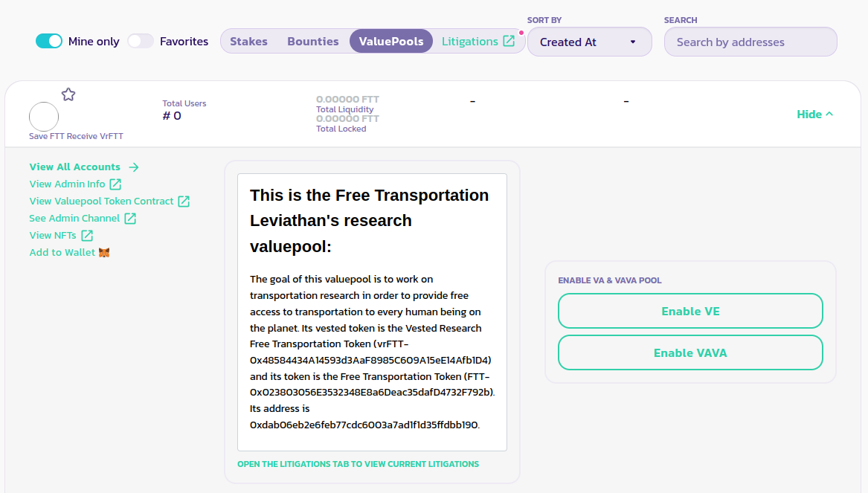Select the ValuePools tab

coord(391,42)
